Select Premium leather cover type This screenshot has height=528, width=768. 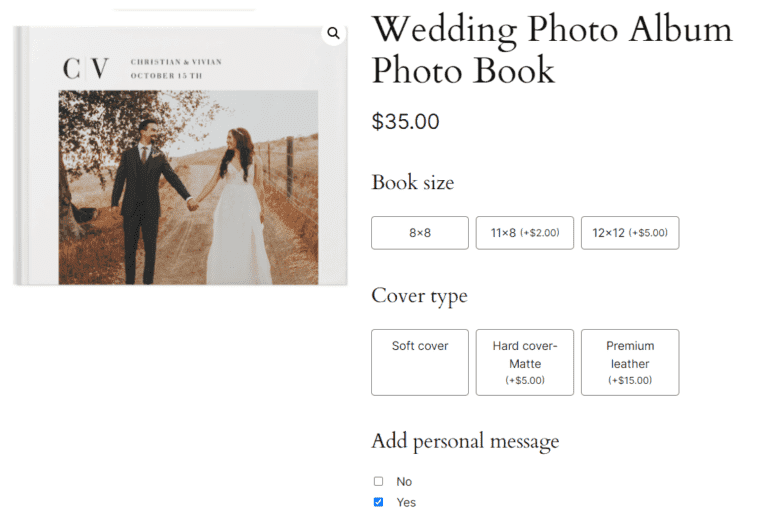[629, 361]
